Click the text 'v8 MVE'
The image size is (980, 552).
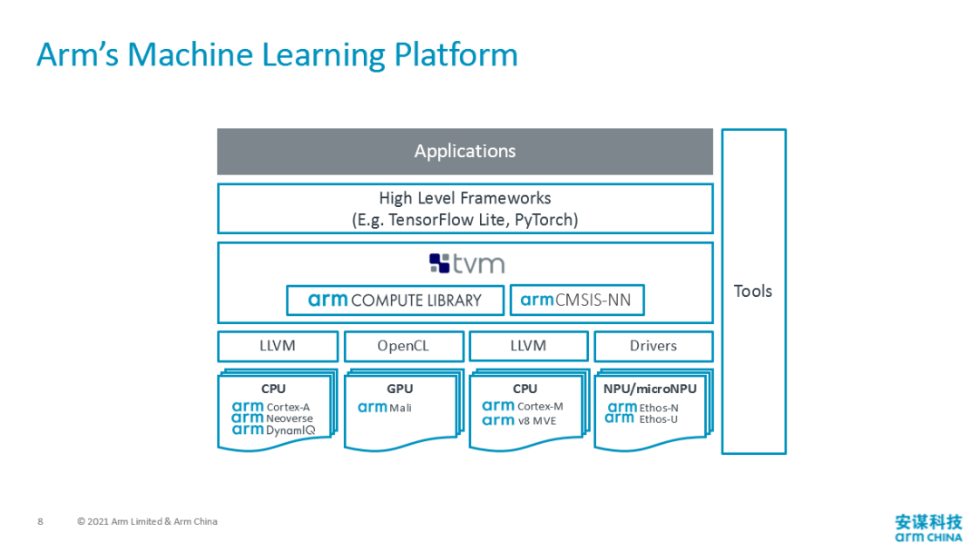pyautogui.click(x=537, y=420)
